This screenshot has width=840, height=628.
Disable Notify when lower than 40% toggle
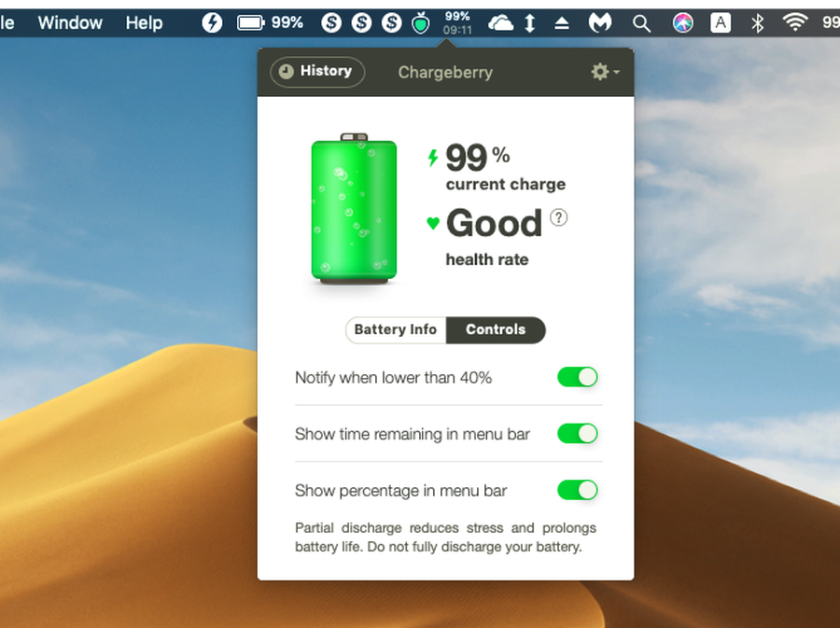pyautogui.click(x=577, y=377)
